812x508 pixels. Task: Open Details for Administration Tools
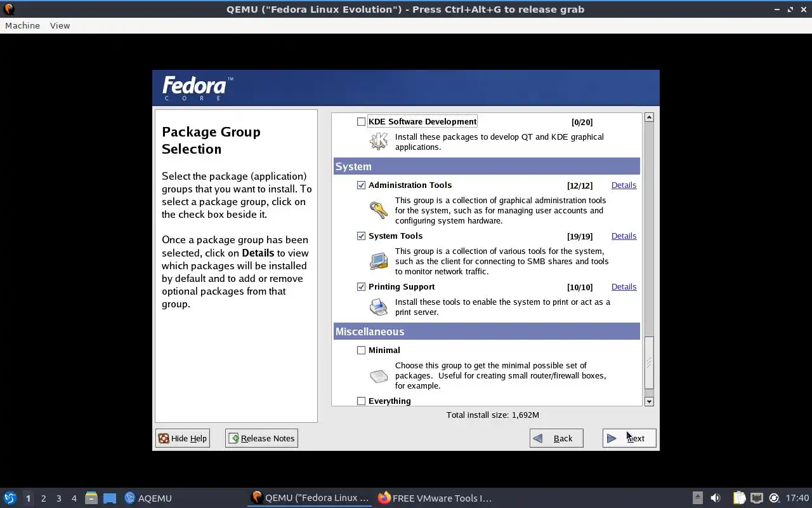point(624,185)
